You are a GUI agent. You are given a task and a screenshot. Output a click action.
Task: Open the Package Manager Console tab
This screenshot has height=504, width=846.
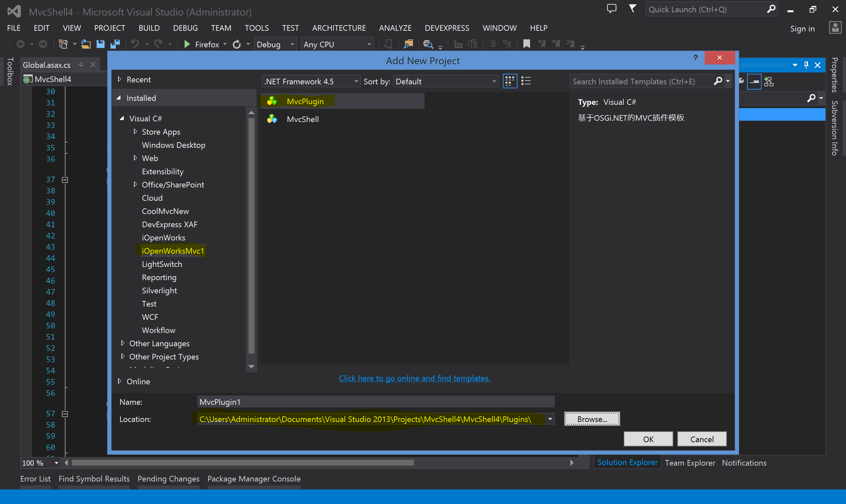pos(254,479)
